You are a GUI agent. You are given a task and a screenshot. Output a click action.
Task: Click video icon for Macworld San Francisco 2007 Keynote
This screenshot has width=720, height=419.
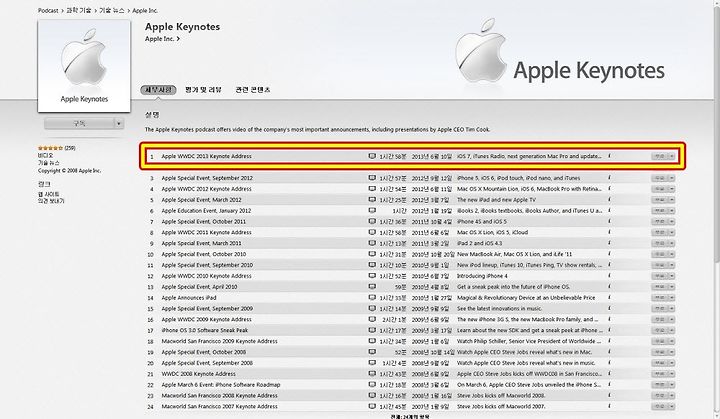(372, 406)
